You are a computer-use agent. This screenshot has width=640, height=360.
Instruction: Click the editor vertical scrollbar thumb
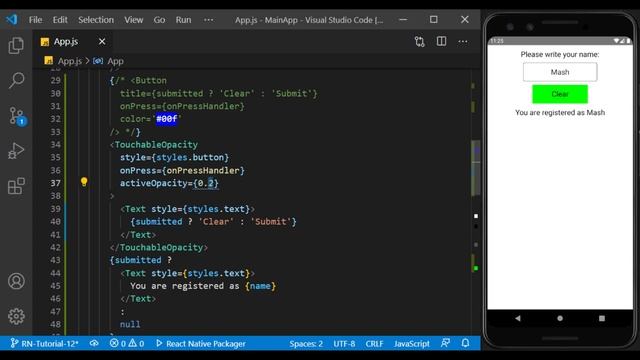[x=476, y=167]
